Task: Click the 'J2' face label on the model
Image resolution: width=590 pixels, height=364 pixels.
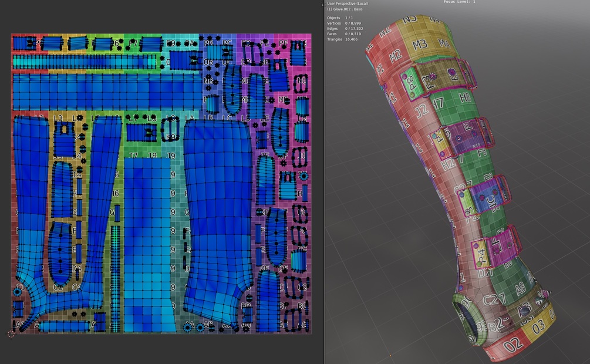Action: pyautogui.click(x=421, y=111)
